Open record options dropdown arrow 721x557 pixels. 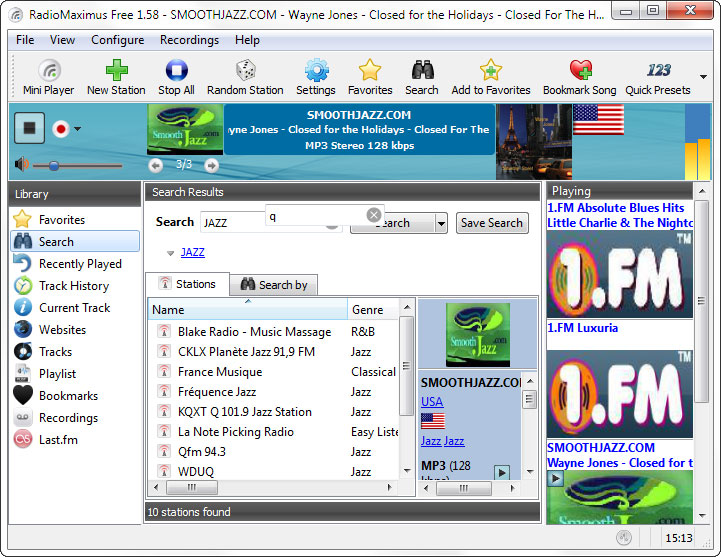(78, 129)
